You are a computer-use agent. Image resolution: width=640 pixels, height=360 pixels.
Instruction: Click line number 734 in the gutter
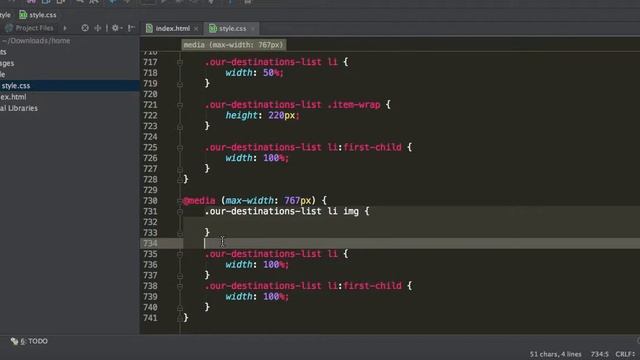[150, 243]
